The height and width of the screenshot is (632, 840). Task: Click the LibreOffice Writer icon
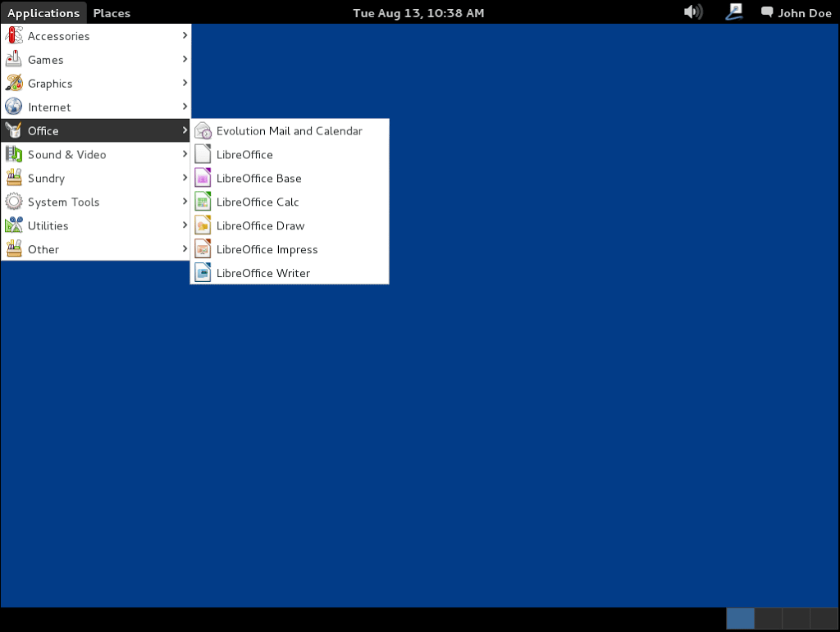(x=203, y=272)
